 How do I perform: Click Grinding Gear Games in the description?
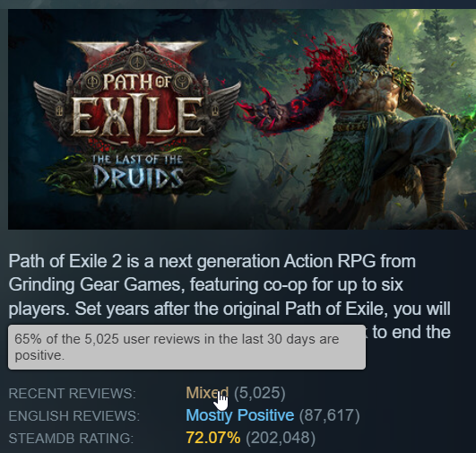(x=97, y=284)
